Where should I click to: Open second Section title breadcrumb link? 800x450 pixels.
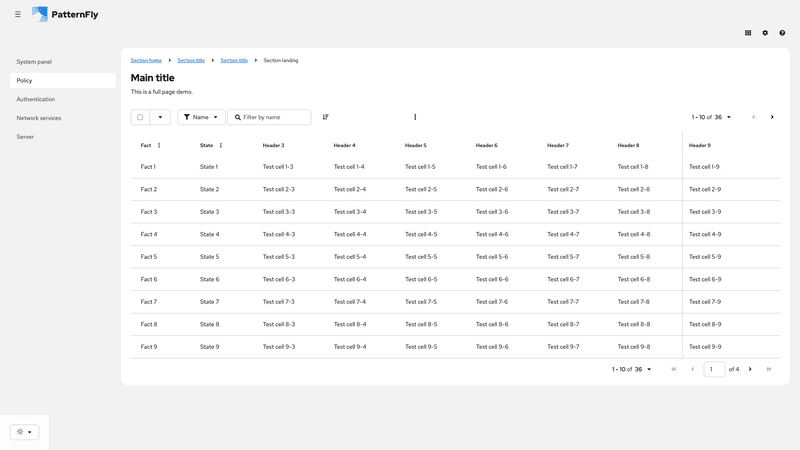point(234,60)
